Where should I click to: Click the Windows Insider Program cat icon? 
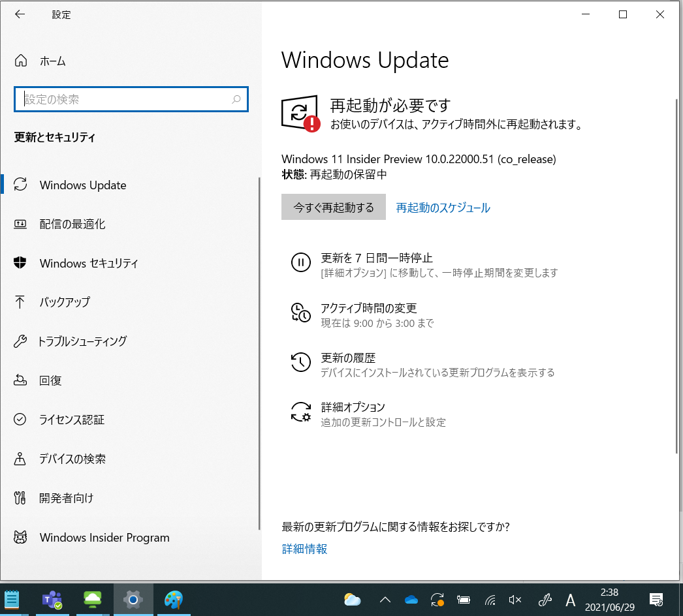point(20,537)
